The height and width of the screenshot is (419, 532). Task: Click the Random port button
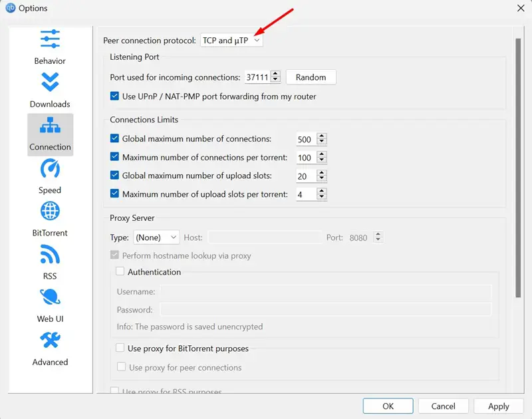(x=311, y=77)
